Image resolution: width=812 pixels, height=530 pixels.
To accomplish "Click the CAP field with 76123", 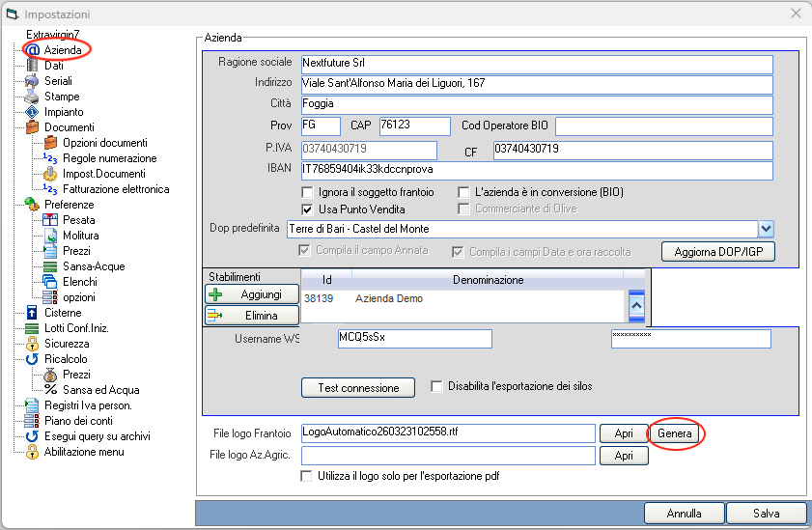I will click(x=415, y=126).
